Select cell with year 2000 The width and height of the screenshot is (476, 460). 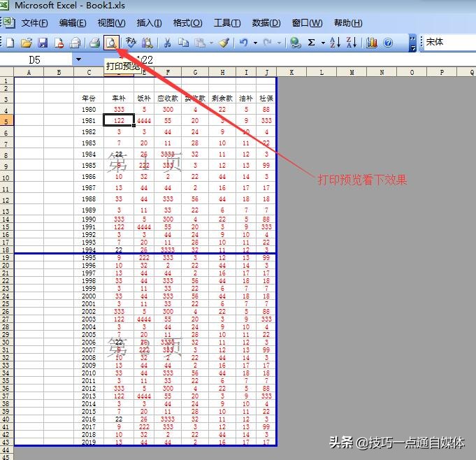click(89, 296)
